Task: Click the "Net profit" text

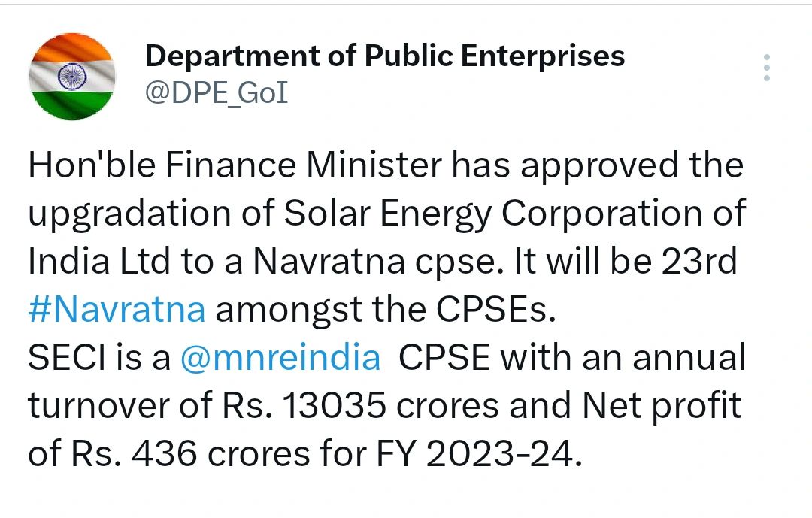Action: [662, 407]
